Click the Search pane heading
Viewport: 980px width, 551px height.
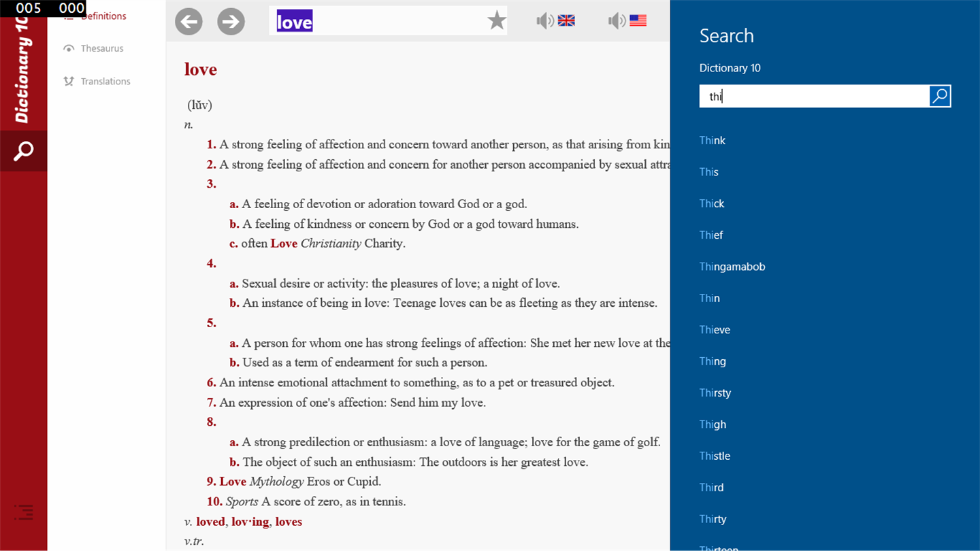click(726, 35)
